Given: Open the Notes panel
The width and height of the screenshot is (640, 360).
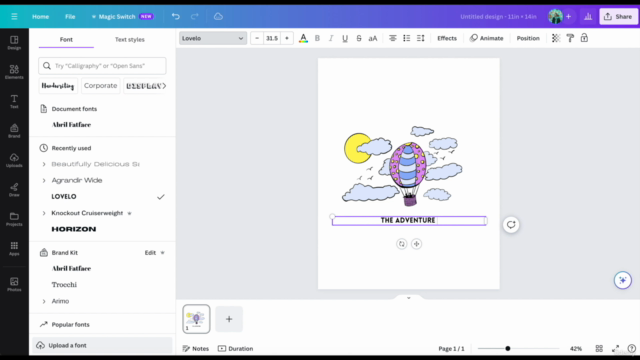Looking at the screenshot, I should (196, 349).
